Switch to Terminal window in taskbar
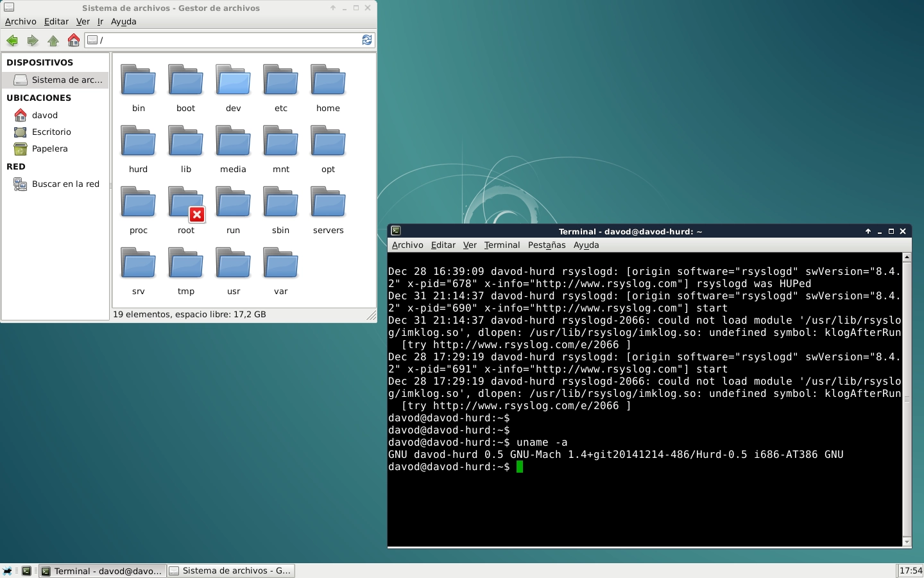Image resolution: width=924 pixels, height=578 pixels. click(x=102, y=571)
